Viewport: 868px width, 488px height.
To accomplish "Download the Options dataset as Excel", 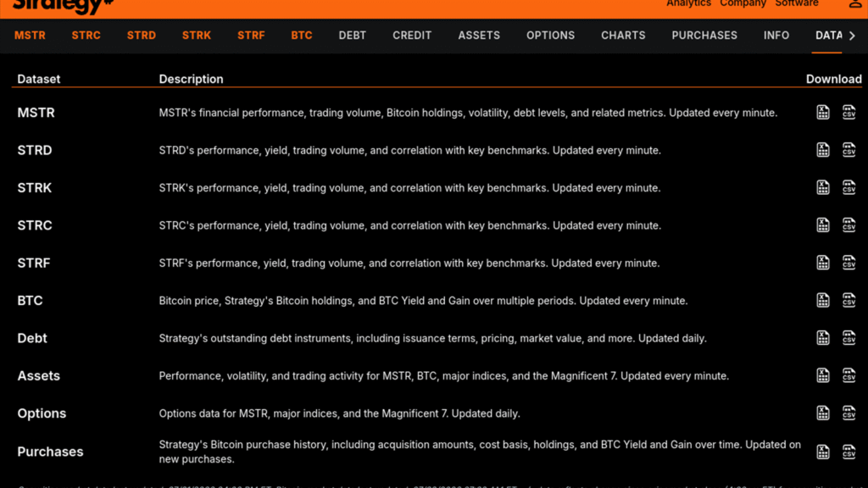I will 822,413.
